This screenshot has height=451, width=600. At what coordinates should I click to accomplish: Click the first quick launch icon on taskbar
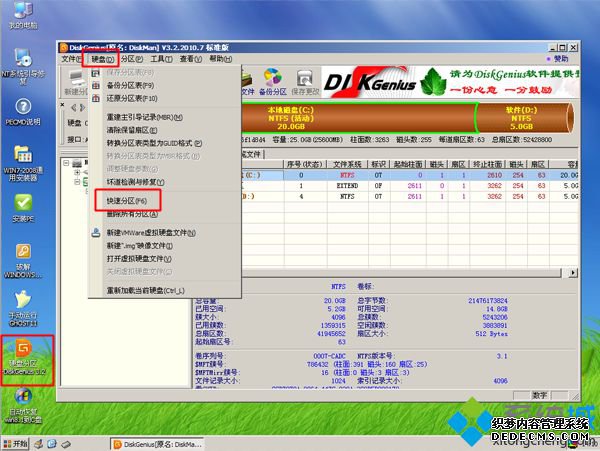(38, 444)
